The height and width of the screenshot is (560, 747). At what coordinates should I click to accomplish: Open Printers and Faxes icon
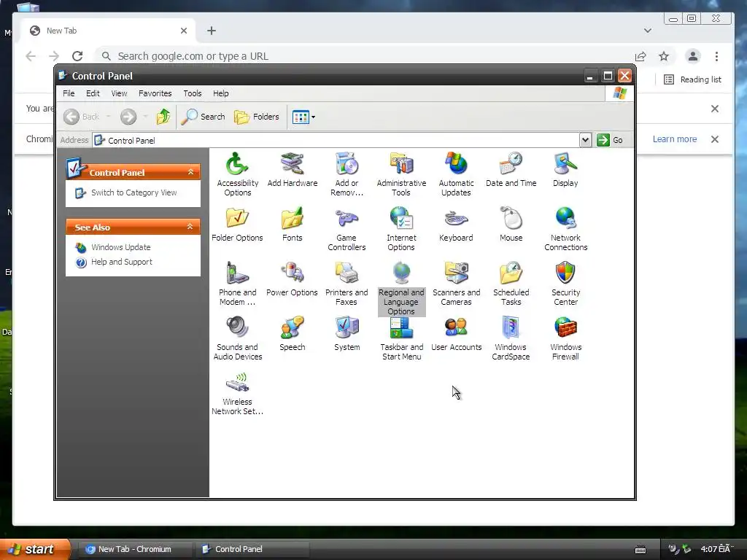pos(347,284)
